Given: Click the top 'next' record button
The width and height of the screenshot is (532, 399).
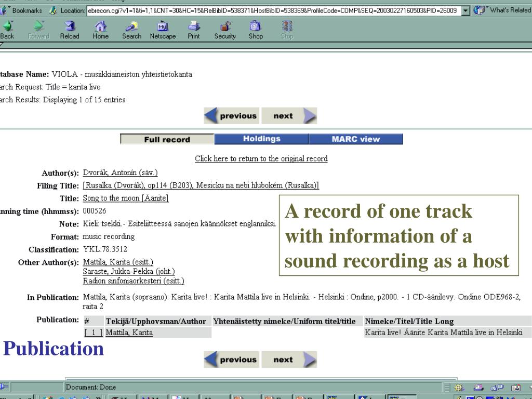Looking at the screenshot, I should tap(289, 116).
